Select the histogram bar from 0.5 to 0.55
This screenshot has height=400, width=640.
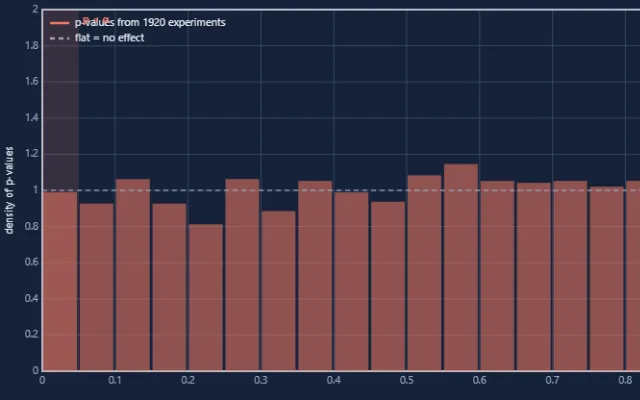[424, 273]
